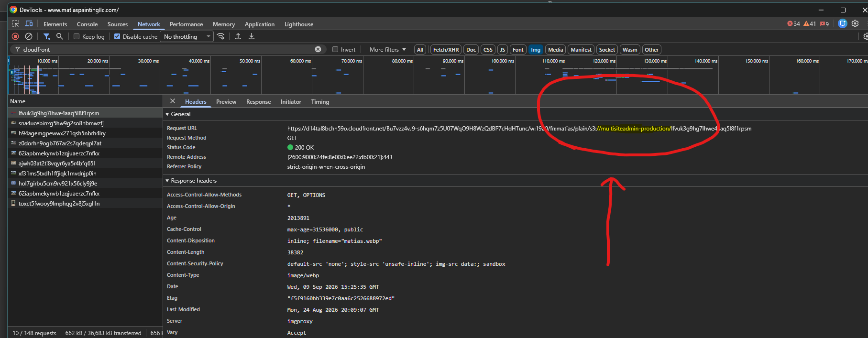The height and width of the screenshot is (338, 868).
Task: Switch to the Sources panel
Action: tap(118, 24)
